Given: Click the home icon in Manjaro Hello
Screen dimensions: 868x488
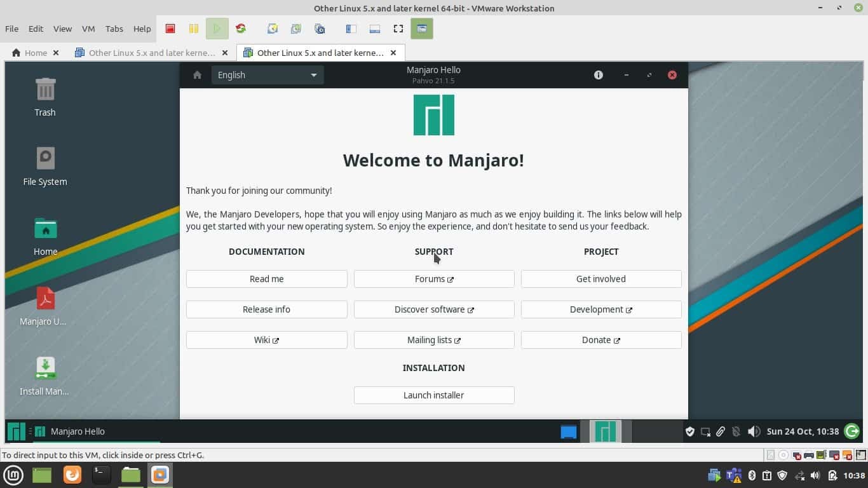Looking at the screenshot, I should pos(197,75).
